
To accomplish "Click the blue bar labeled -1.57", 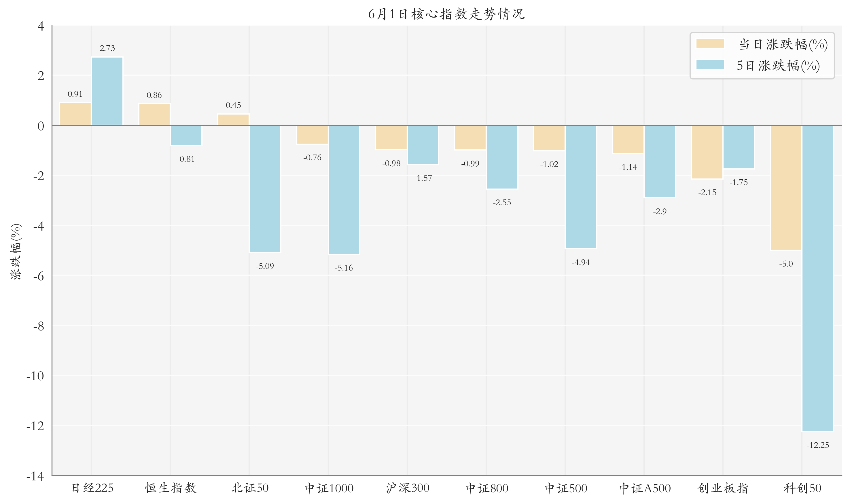I will [423, 145].
